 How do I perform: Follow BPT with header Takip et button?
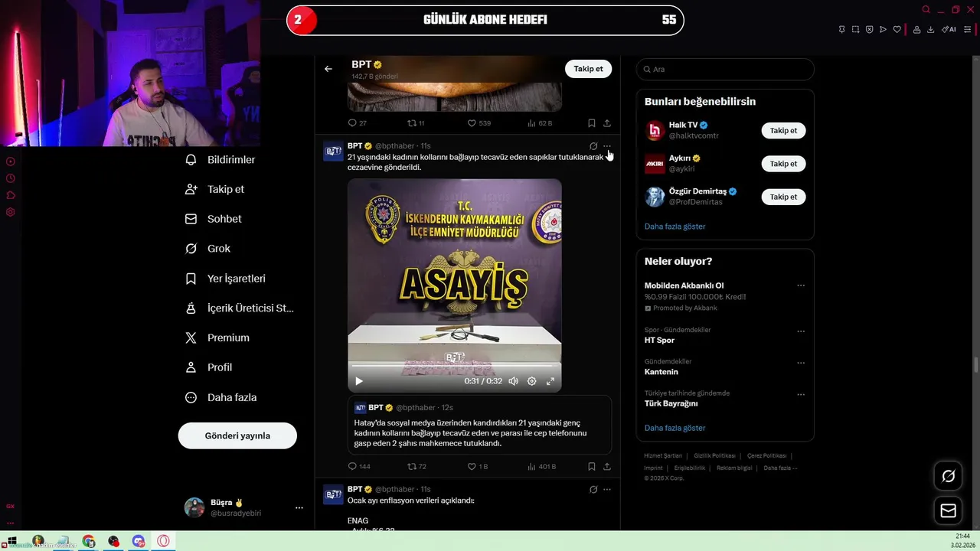tap(588, 69)
